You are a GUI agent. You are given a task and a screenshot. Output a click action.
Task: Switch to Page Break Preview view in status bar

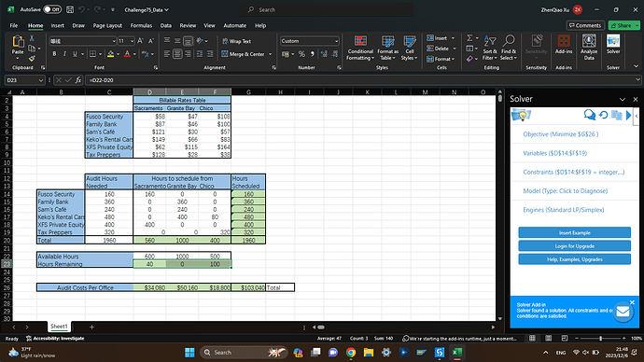(x=565, y=338)
